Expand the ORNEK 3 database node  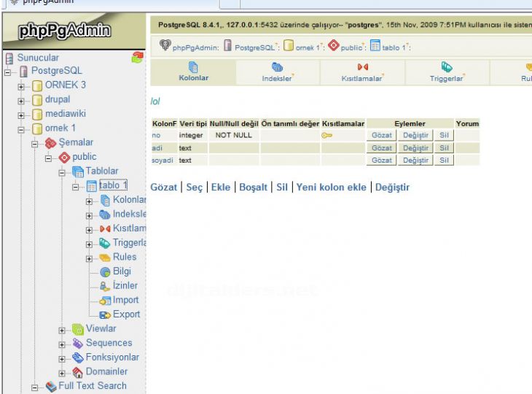click(x=21, y=87)
